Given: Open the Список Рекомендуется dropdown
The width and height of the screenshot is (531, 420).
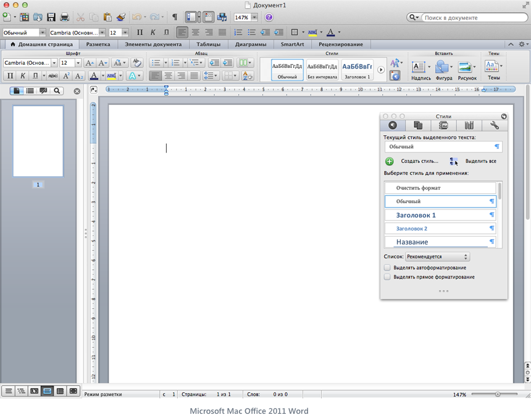Looking at the screenshot, I should pos(437,256).
